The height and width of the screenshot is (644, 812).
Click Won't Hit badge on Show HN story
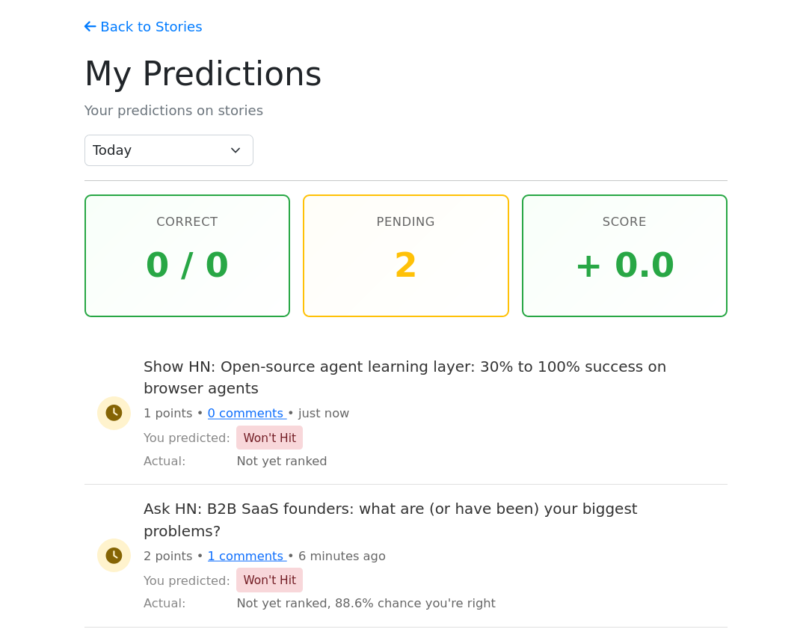coord(269,438)
